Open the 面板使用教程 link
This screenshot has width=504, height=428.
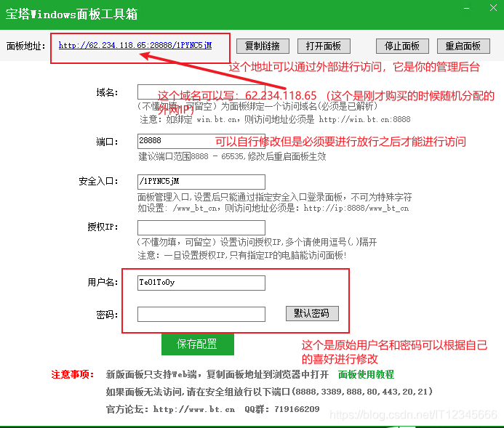pos(366,374)
